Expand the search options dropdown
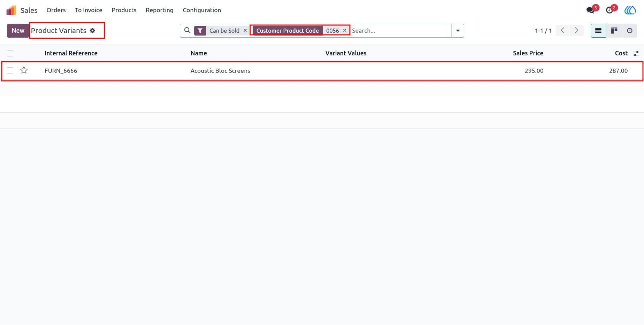The image size is (644, 325). point(458,31)
